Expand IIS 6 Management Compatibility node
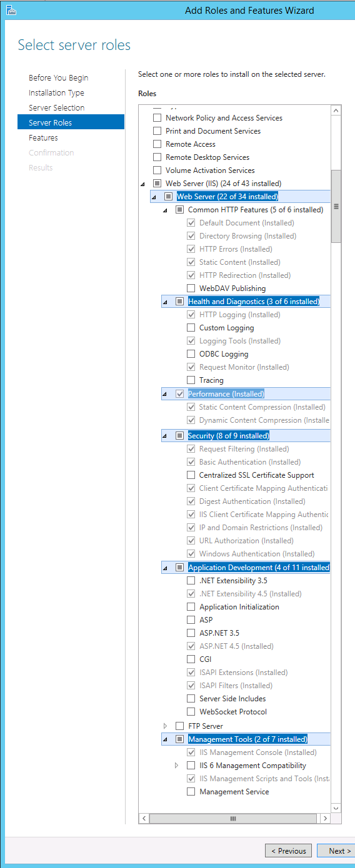Screen dimensions: 355x868 tap(176, 766)
